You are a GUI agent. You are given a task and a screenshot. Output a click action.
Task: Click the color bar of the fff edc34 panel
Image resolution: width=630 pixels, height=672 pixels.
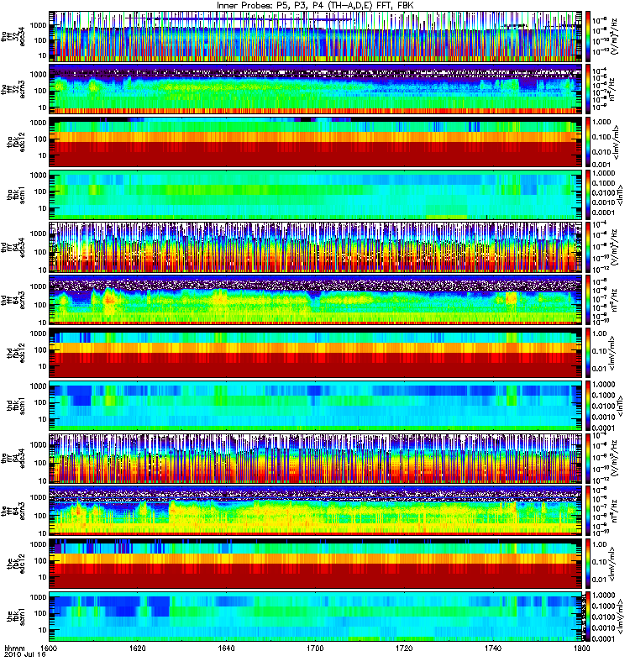coord(588,458)
